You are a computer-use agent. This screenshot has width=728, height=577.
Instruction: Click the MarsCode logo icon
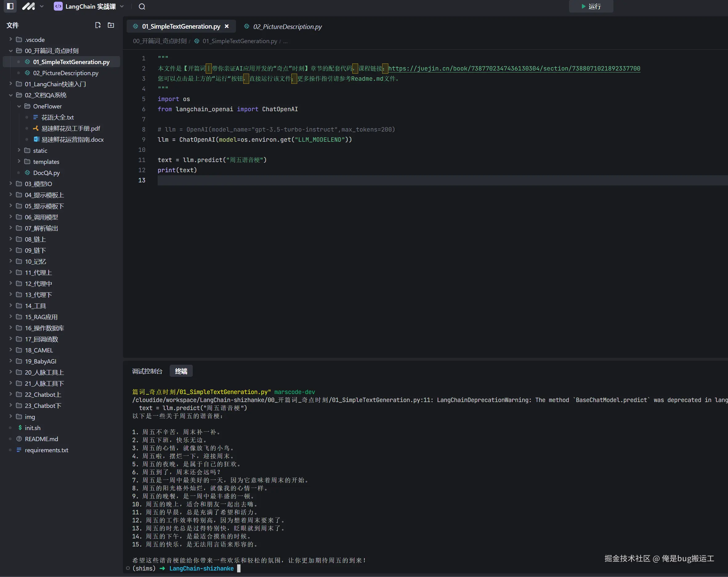[x=28, y=6]
